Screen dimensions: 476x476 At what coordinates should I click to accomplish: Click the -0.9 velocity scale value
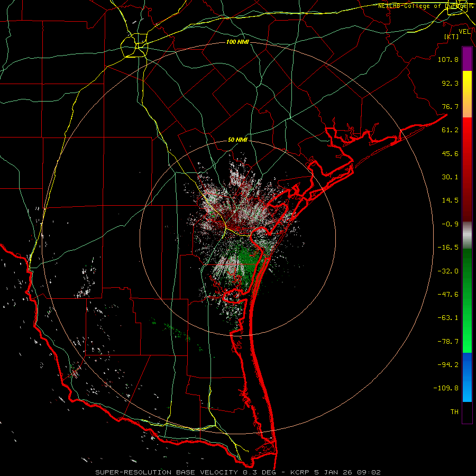click(450, 224)
